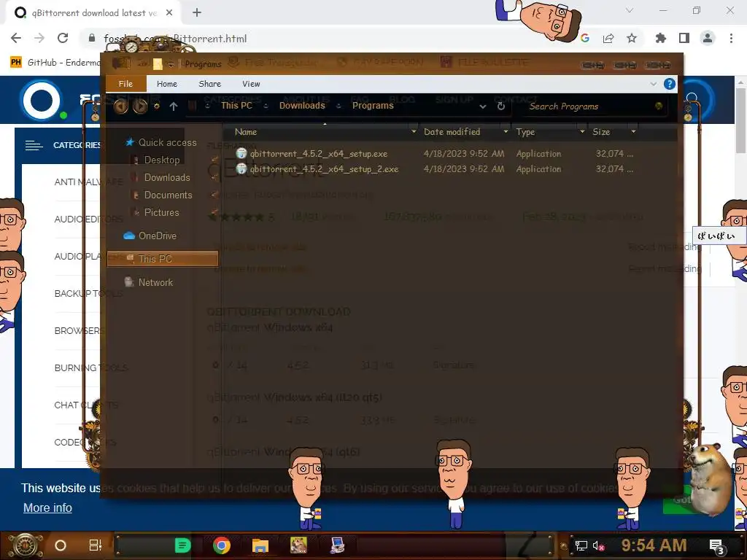The image size is (747, 560).
Task: Open Desktop in navigation pane
Action: tap(162, 160)
